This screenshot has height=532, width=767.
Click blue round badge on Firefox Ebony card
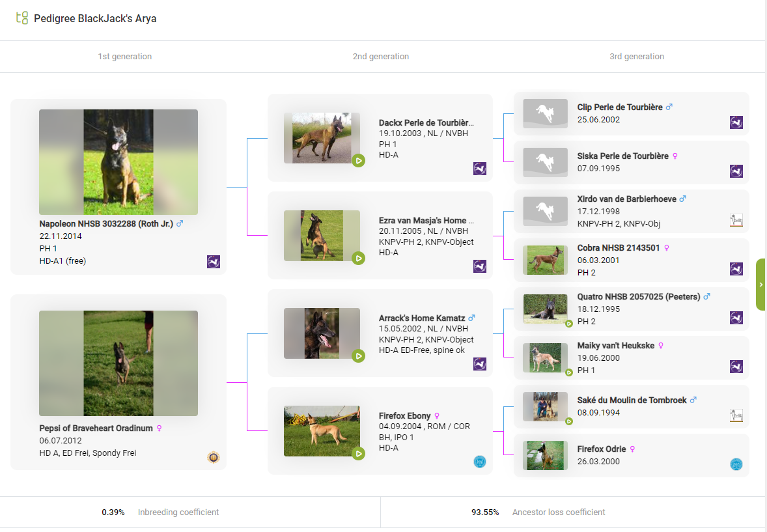click(480, 462)
